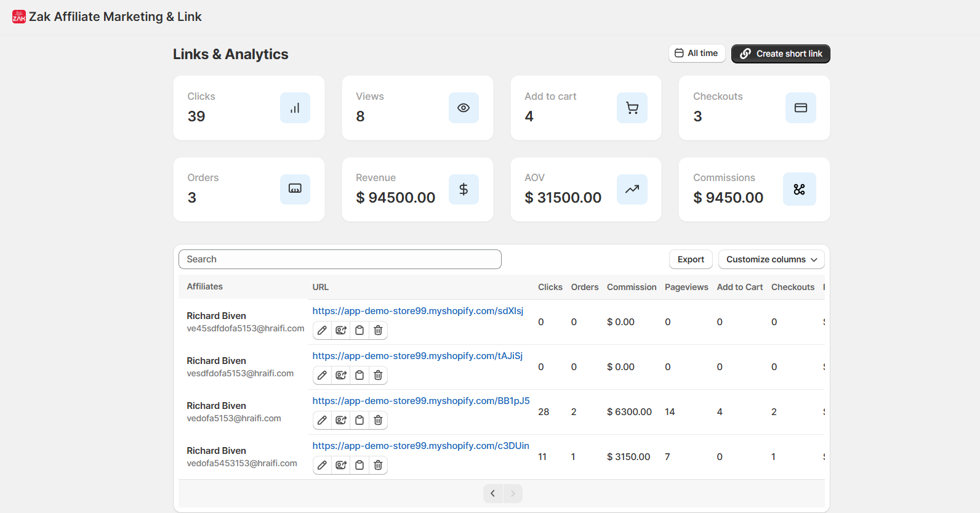Click the $ 6300.00 commission value
Screen dimensions: 980x513
[629, 412]
